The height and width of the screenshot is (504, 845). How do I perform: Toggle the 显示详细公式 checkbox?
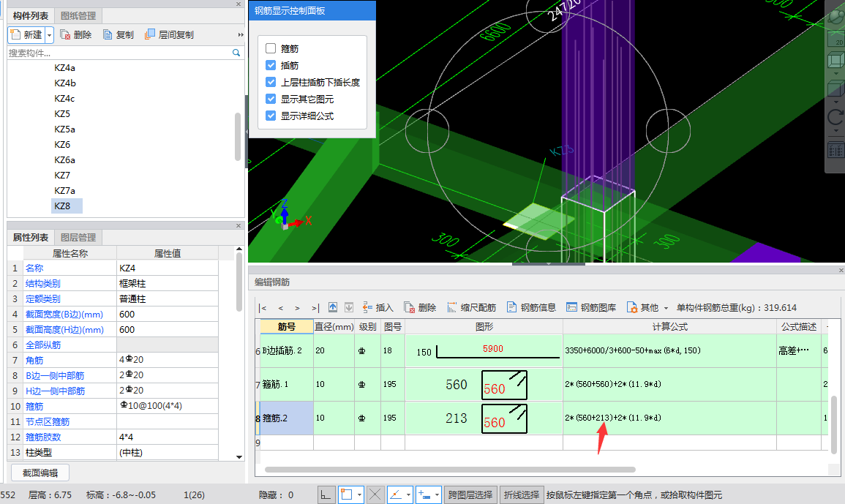point(271,116)
